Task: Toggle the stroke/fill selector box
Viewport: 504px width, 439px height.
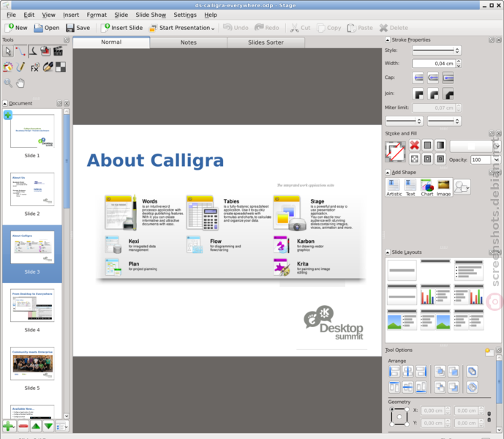Action: click(x=395, y=151)
